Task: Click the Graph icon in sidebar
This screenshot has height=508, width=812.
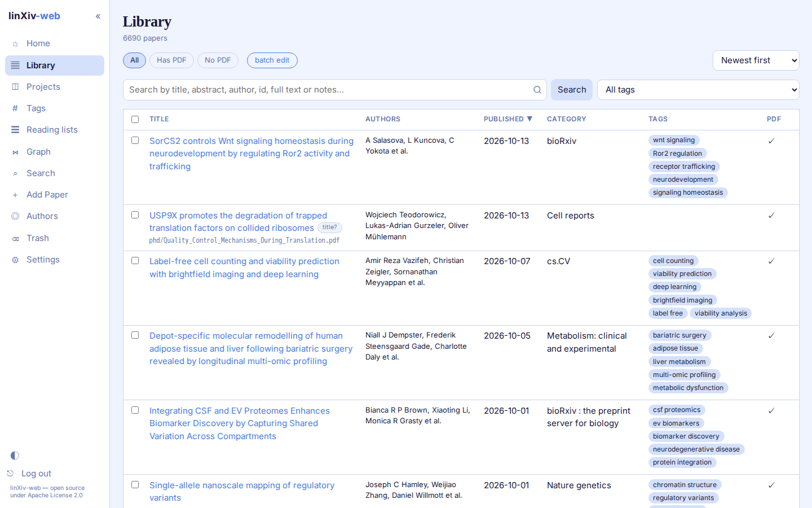Action: pyautogui.click(x=15, y=152)
